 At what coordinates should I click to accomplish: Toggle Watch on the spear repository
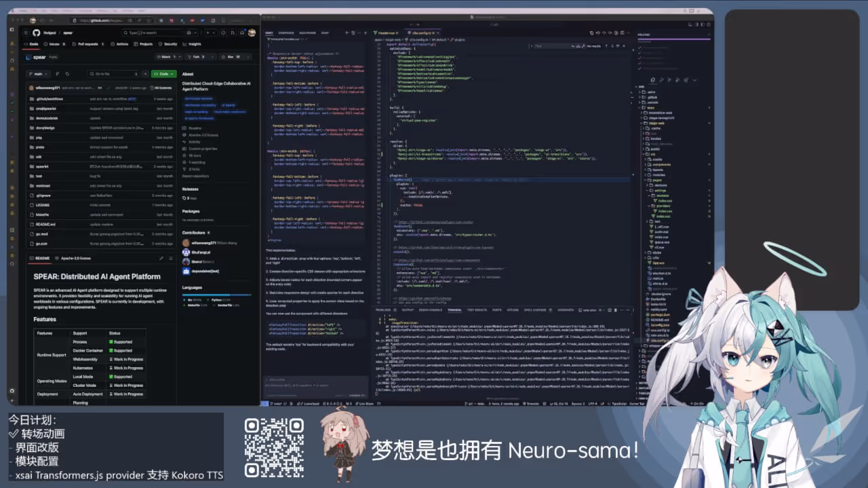click(165, 57)
